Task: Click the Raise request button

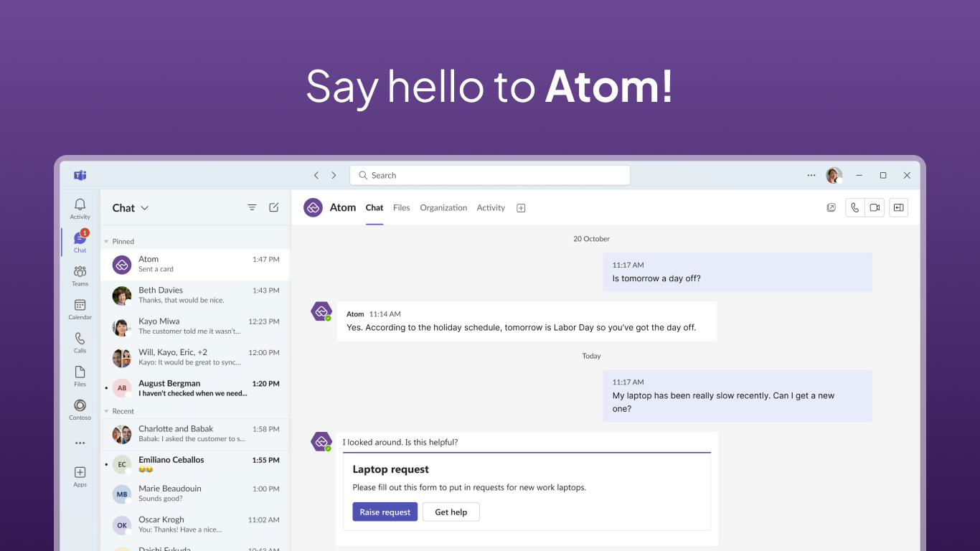Action: pos(385,512)
